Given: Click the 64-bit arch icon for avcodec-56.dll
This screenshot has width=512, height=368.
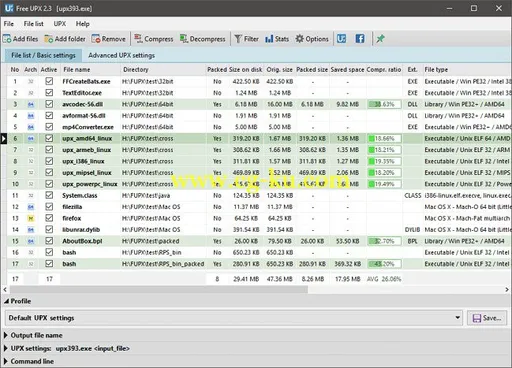Looking at the screenshot, I should 31,105.
